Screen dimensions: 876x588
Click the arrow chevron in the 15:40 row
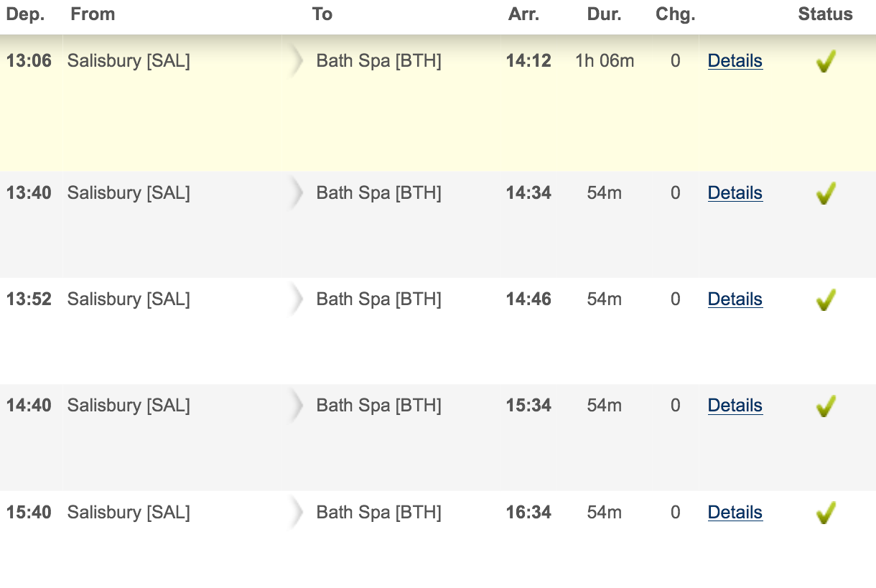[x=297, y=513]
